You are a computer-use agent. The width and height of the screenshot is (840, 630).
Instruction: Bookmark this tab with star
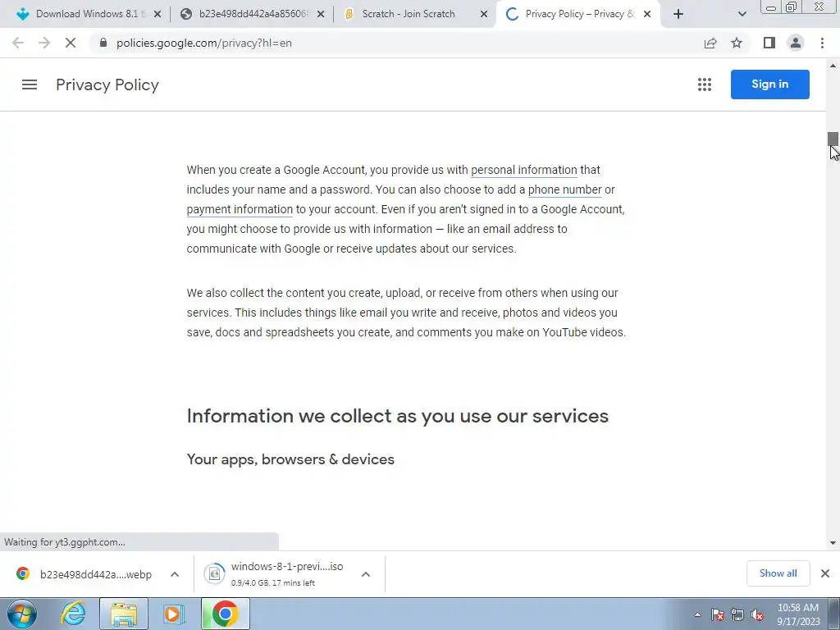737,43
